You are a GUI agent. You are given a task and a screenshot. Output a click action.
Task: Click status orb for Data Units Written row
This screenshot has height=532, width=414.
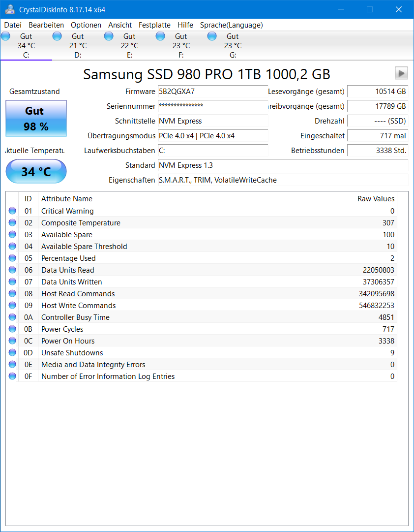(13, 282)
